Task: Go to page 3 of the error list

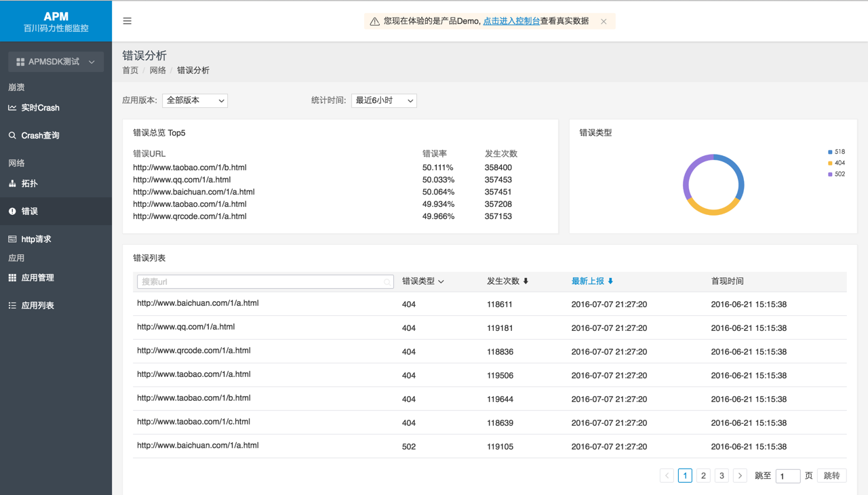Action: tap(722, 476)
